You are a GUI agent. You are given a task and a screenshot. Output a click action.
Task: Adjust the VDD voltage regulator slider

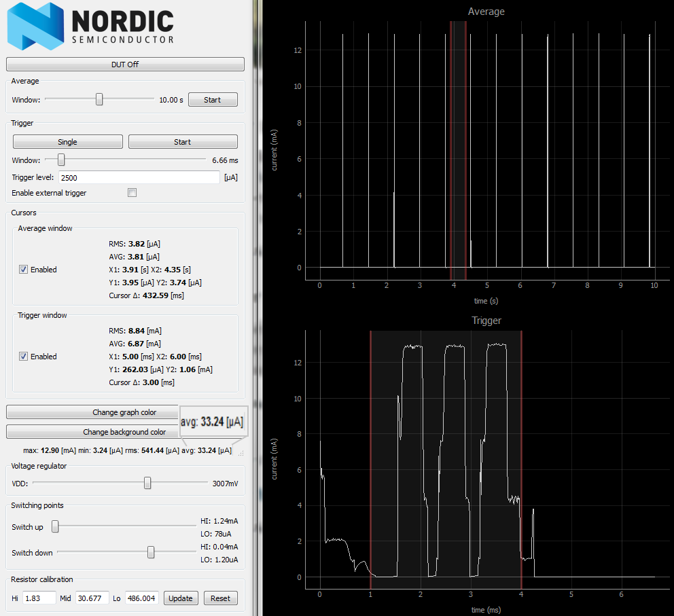147,483
